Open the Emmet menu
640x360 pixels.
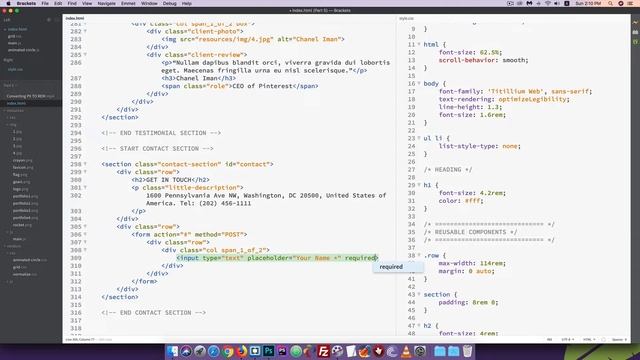128,3
